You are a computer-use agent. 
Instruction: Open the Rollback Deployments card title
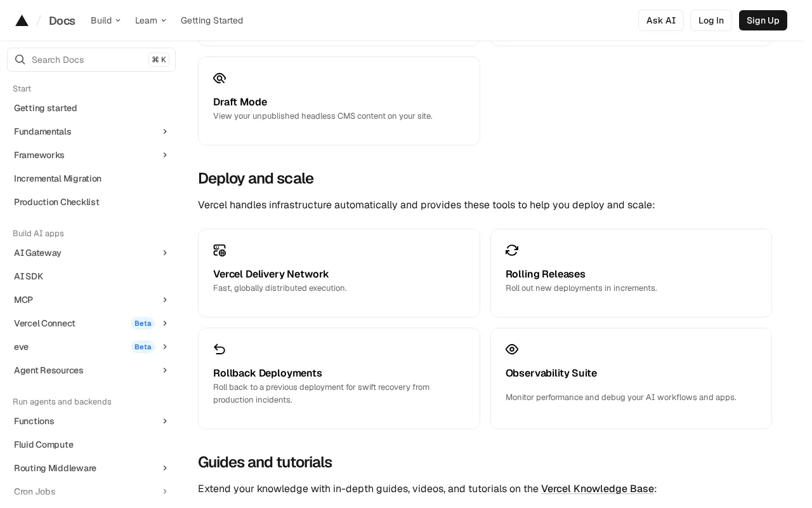268,373
